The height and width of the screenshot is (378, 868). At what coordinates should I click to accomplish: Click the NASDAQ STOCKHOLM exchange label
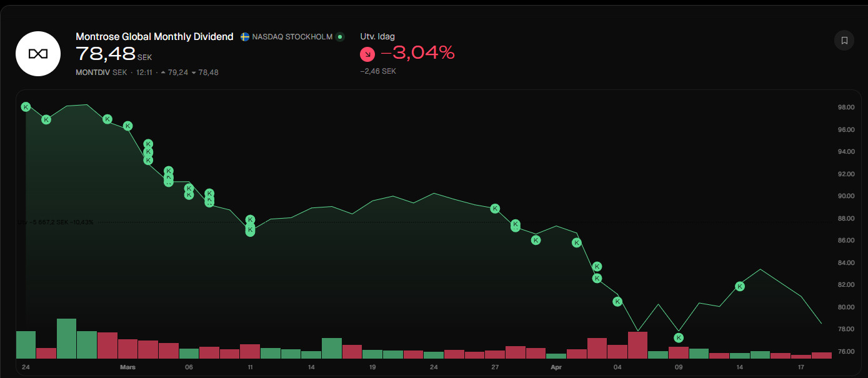pos(292,37)
